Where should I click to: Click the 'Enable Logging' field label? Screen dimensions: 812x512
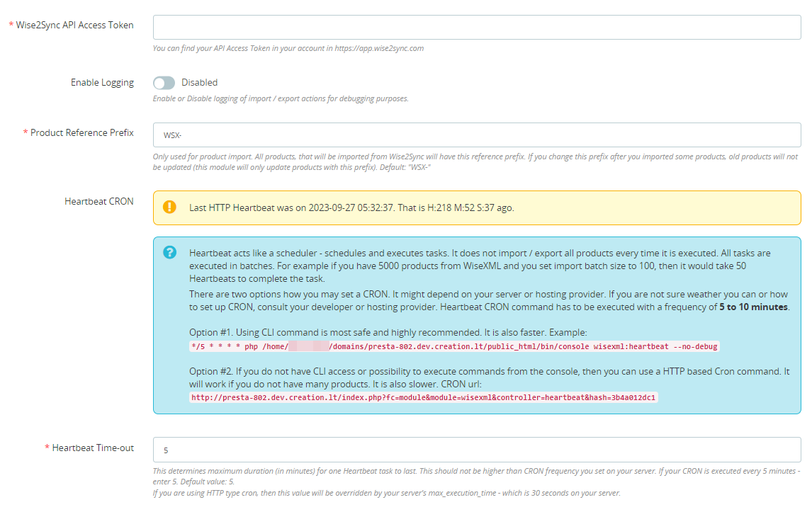click(x=102, y=82)
